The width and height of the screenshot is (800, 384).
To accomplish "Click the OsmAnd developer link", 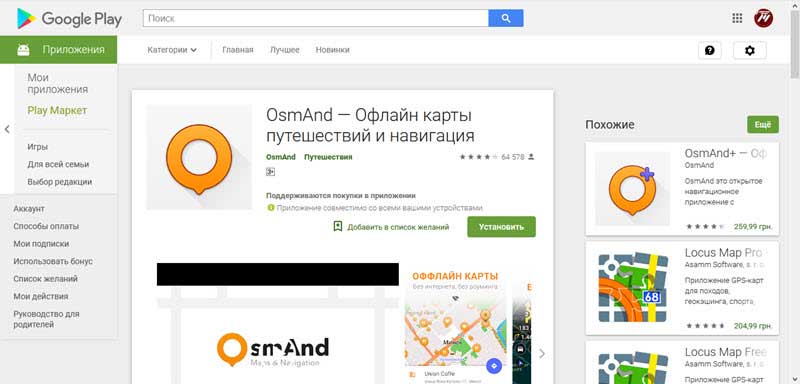I will [281, 157].
